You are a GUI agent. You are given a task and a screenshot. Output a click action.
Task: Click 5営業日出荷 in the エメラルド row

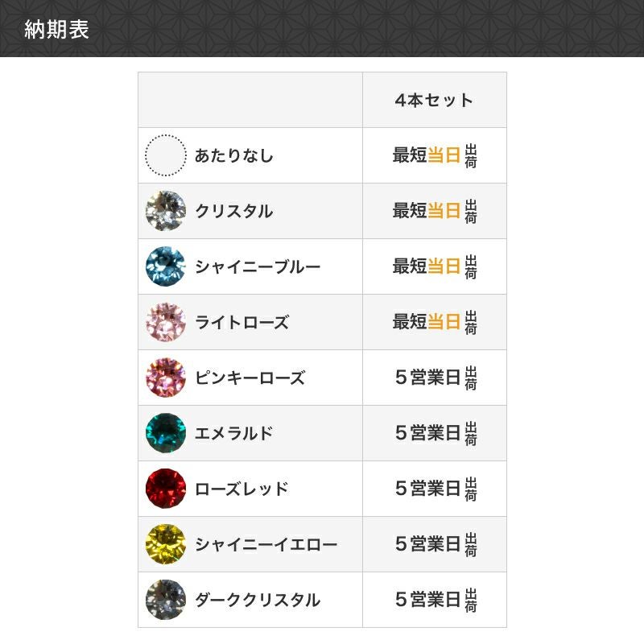pyautogui.click(x=435, y=433)
